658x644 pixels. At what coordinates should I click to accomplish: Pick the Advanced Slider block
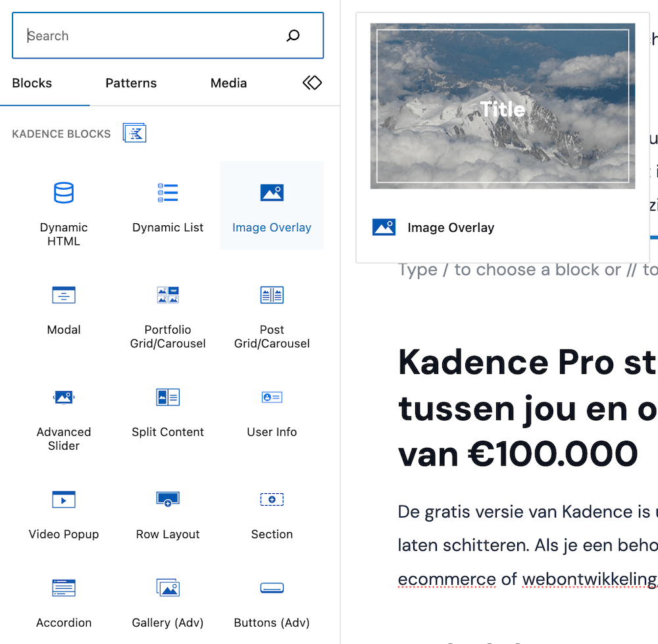pyautogui.click(x=64, y=415)
